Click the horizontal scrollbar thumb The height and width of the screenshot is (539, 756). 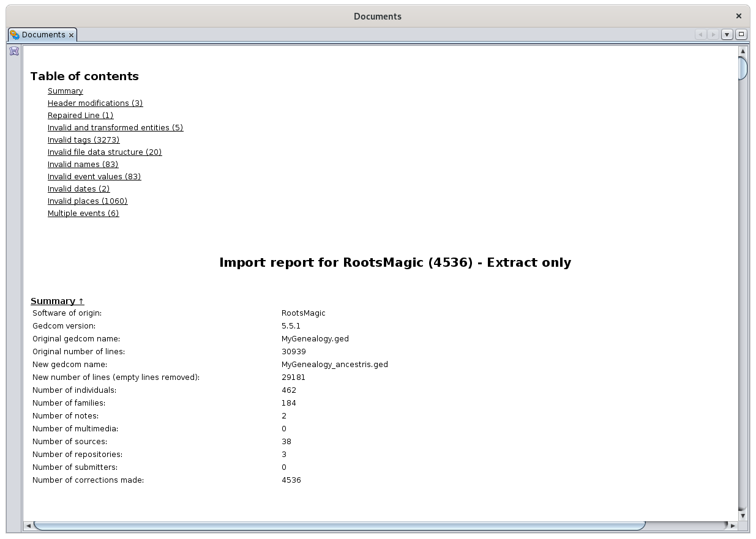[x=340, y=526]
